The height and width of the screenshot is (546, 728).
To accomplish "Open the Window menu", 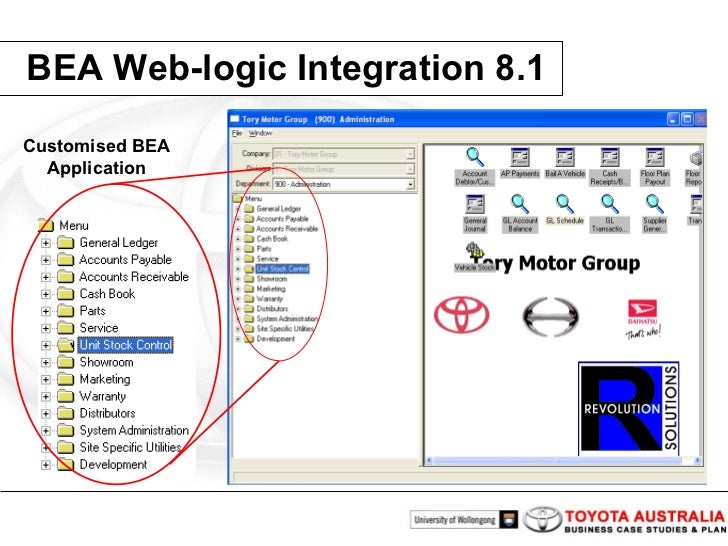I will (x=260, y=133).
